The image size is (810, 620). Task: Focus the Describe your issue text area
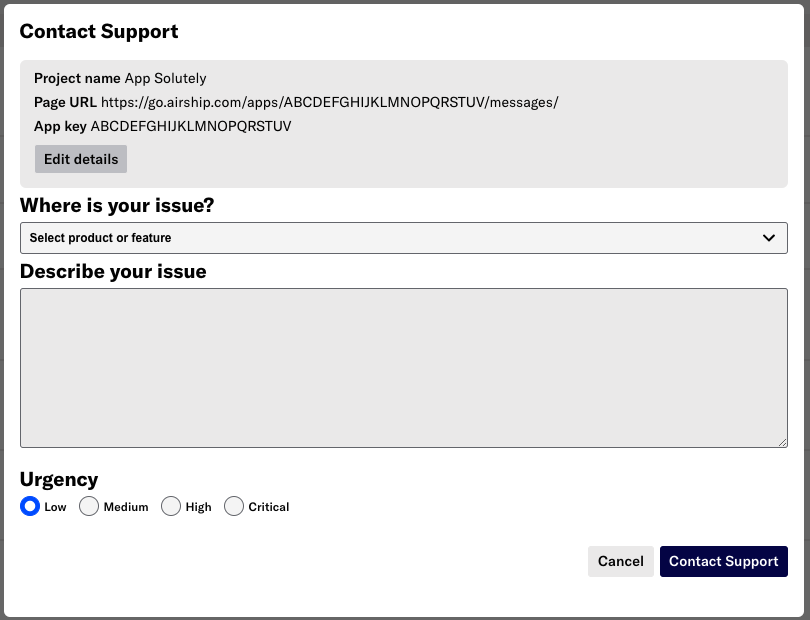click(x=404, y=368)
